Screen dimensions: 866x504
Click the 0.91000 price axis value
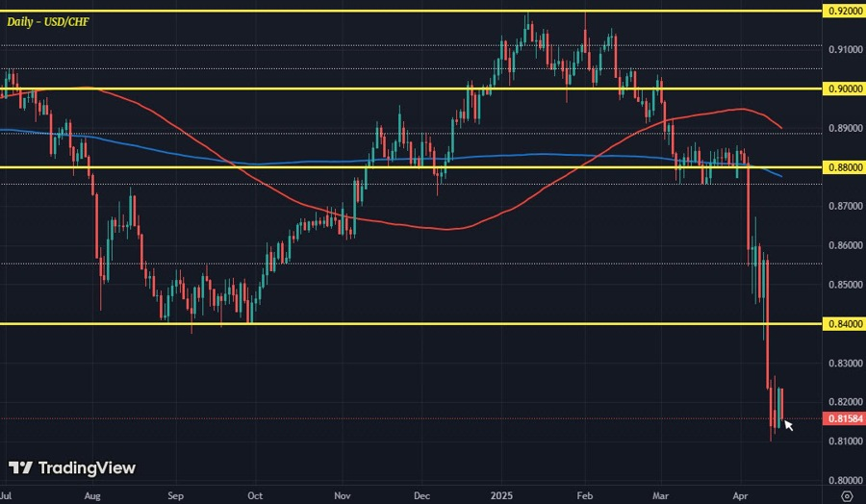[845, 50]
